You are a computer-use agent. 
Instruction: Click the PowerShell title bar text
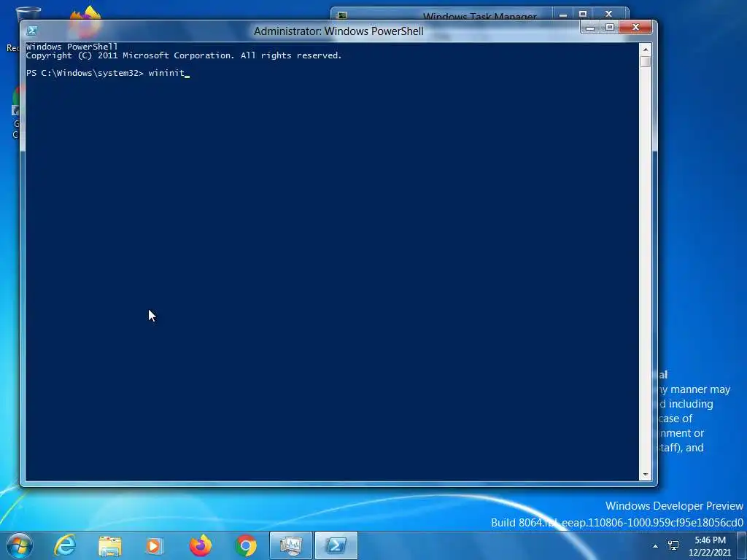point(338,31)
